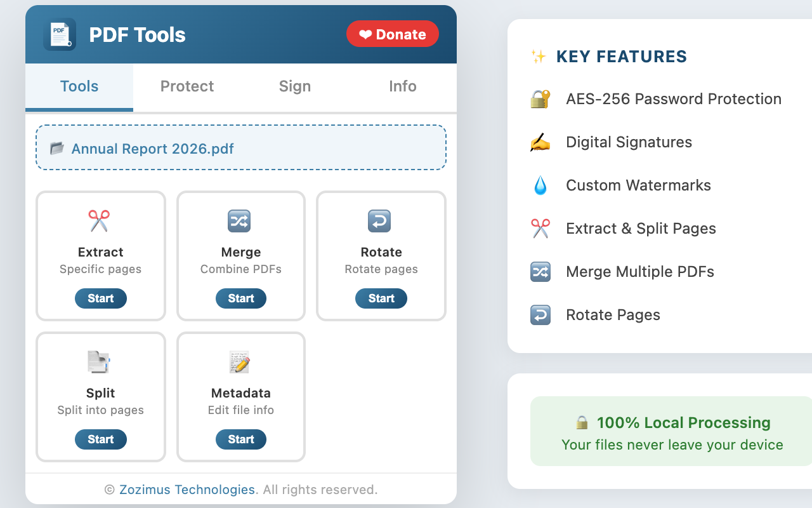The width and height of the screenshot is (812, 508).
Task: Click the 'Combine PDFs' subtitle on the Merge card
Action: [x=241, y=269]
